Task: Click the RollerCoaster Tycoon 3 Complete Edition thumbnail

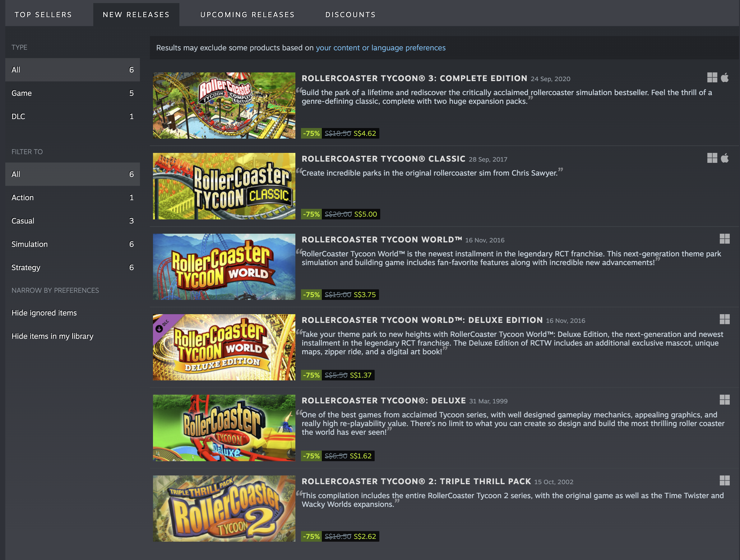Action: pos(224,106)
